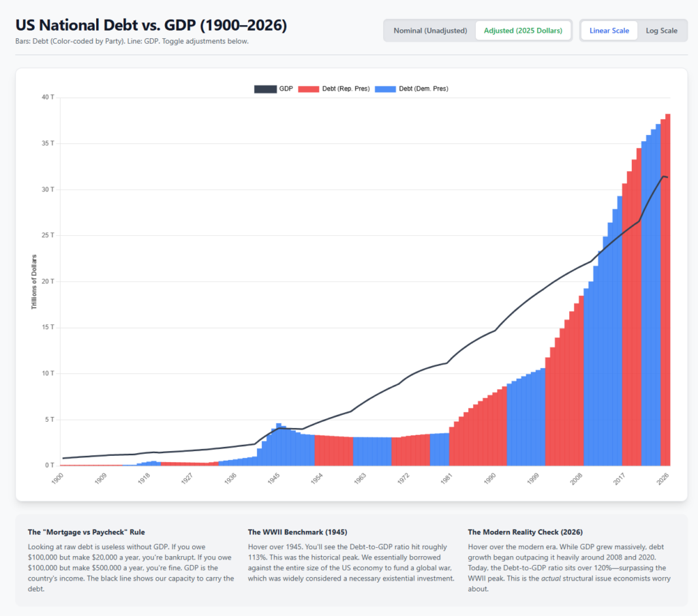Click "The WWII Benchmark (1945)" heading
Image resolution: width=698 pixels, height=616 pixels.
[x=297, y=532]
